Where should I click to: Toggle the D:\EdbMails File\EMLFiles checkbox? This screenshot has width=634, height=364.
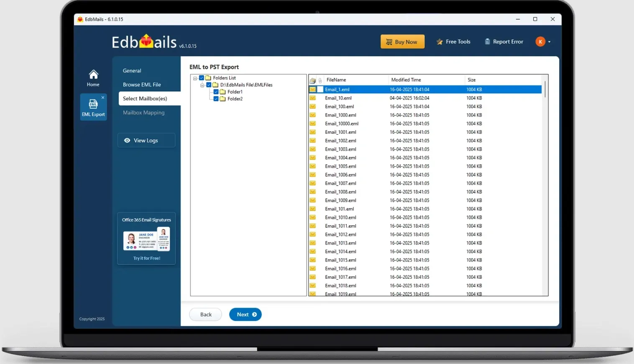tap(209, 85)
